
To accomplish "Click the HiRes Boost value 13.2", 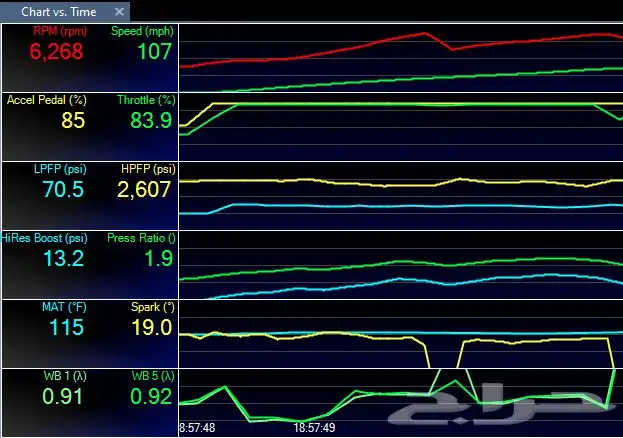I will (64, 258).
